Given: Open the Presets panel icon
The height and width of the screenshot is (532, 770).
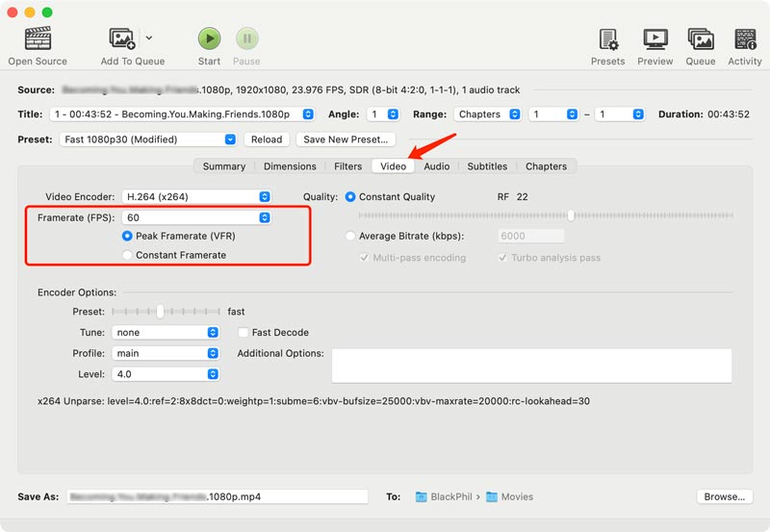Looking at the screenshot, I should (x=608, y=39).
